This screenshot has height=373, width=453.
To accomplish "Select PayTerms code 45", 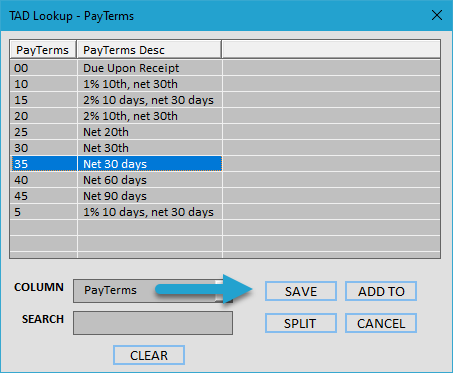I will pos(44,196).
